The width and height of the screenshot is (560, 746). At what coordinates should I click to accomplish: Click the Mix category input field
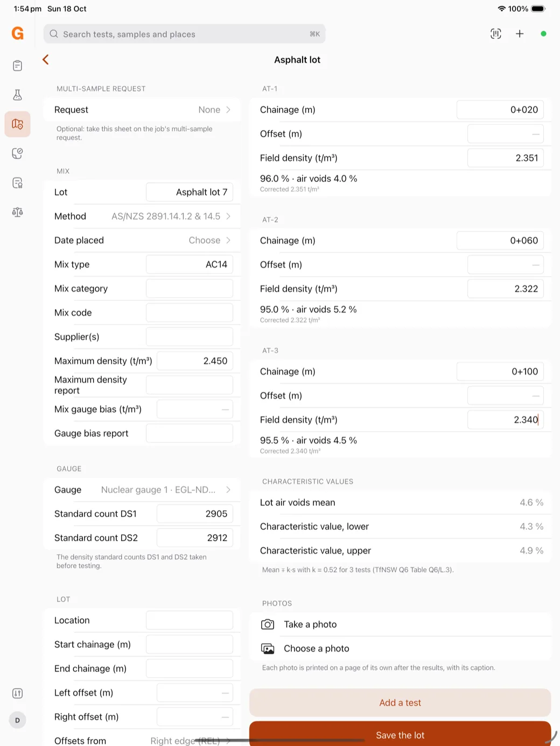tap(190, 288)
